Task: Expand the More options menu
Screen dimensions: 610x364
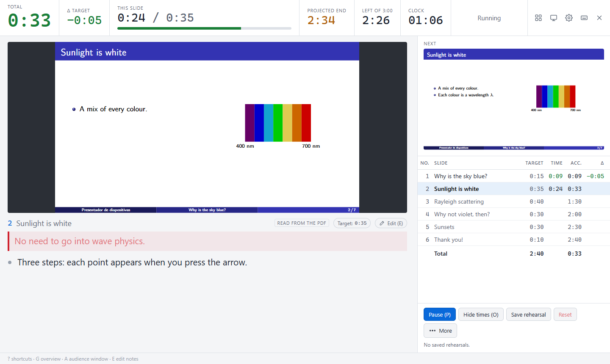Action: 440,331
